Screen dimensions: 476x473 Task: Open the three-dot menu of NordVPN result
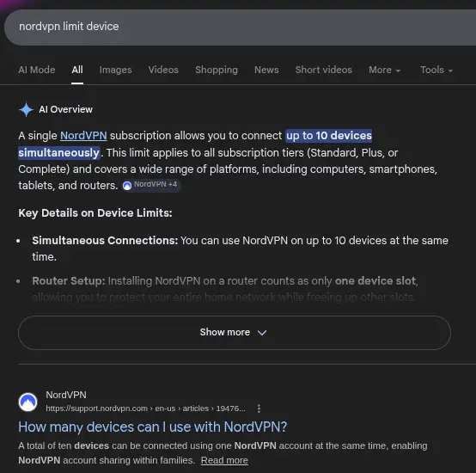tap(259, 408)
